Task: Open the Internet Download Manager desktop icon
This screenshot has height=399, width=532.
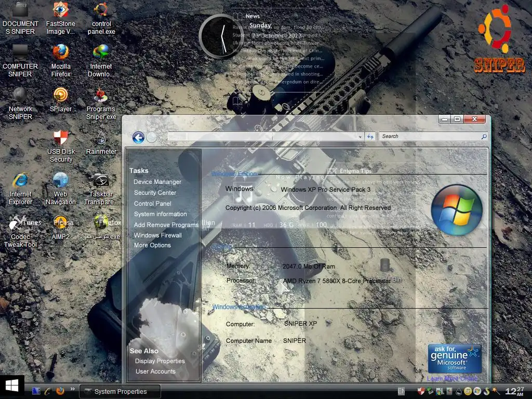Action: coord(101,61)
